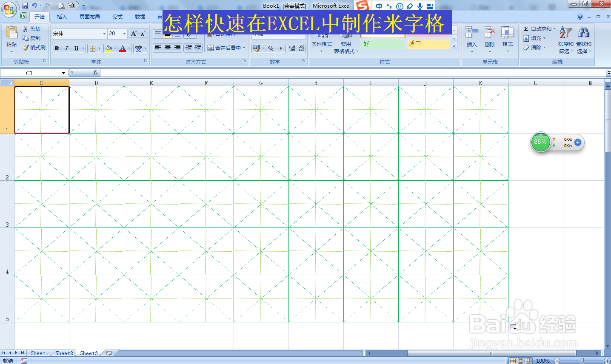Toggle italic formatting in Font group
This screenshot has height=364, width=611.
tap(66, 48)
